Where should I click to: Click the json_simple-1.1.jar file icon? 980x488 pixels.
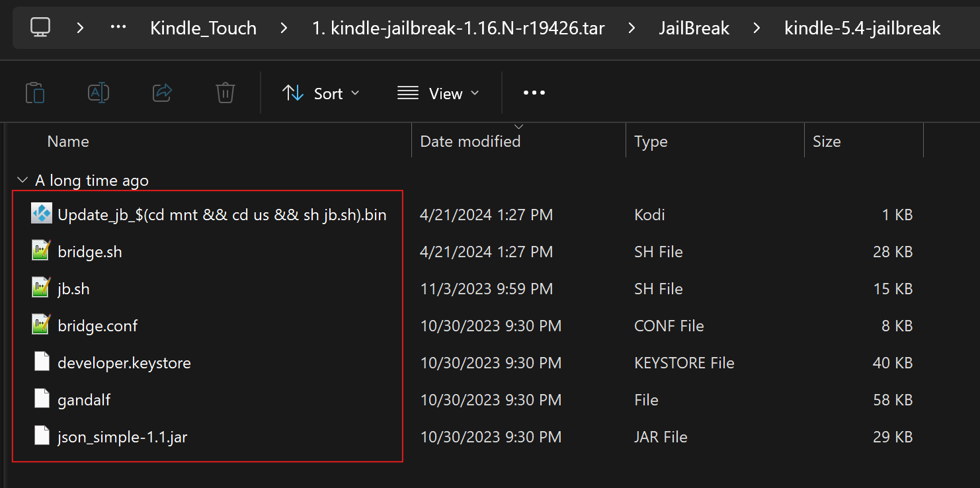[42, 436]
